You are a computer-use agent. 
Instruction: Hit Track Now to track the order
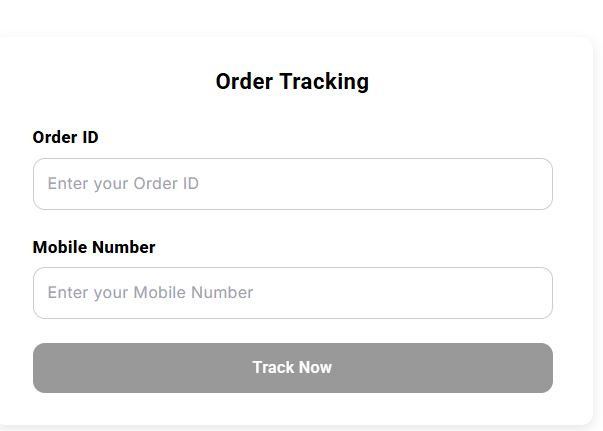(292, 368)
